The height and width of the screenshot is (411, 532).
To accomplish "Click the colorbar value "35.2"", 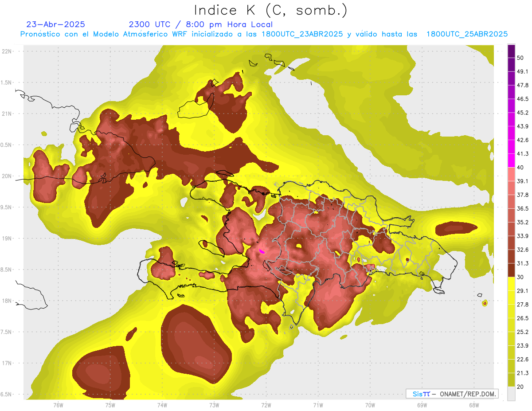I will (x=523, y=222).
